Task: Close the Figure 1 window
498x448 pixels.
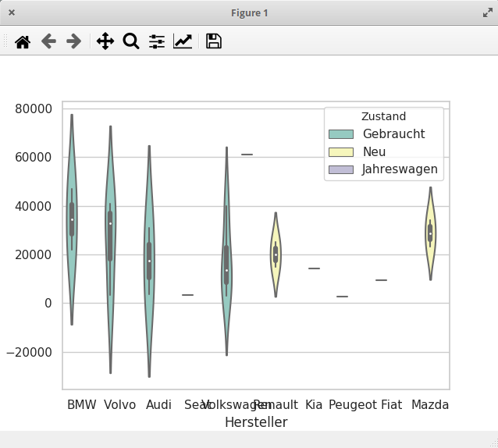Action: [x=12, y=12]
